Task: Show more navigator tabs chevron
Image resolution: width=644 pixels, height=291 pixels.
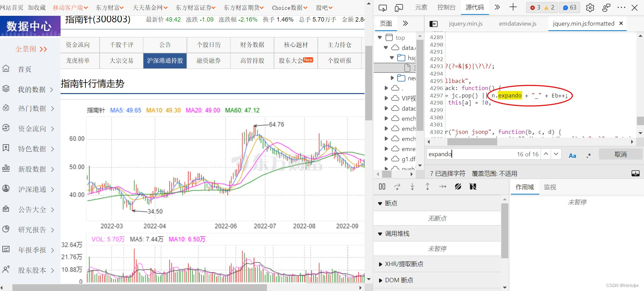Action: 405,23
